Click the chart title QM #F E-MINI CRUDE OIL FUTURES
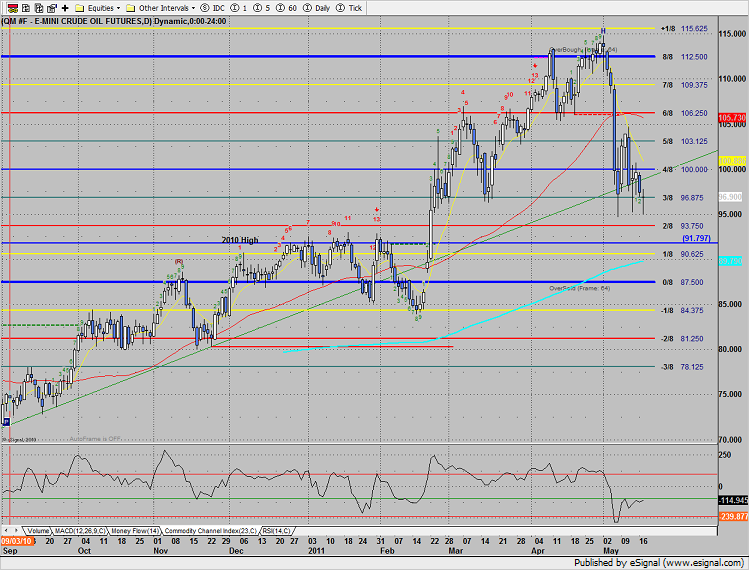 [76, 21]
